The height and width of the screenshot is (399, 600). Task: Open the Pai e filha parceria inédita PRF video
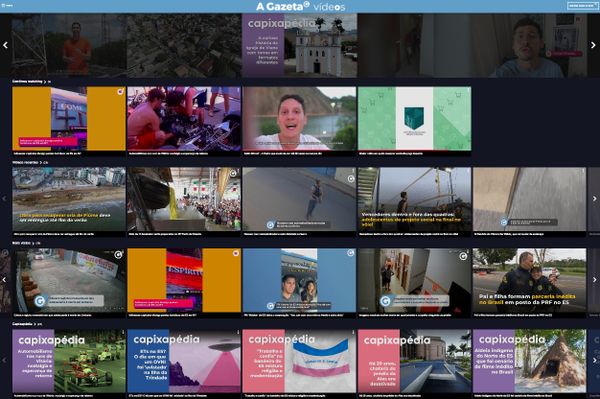530,283
